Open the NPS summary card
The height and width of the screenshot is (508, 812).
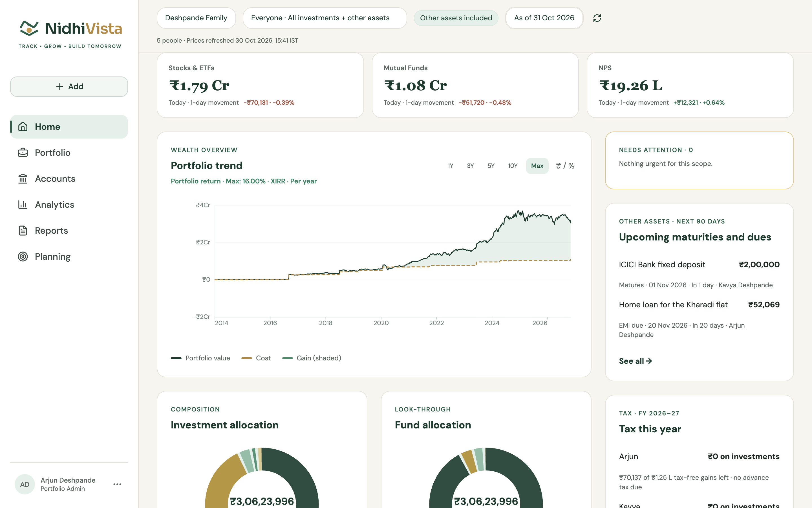[690, 85]
